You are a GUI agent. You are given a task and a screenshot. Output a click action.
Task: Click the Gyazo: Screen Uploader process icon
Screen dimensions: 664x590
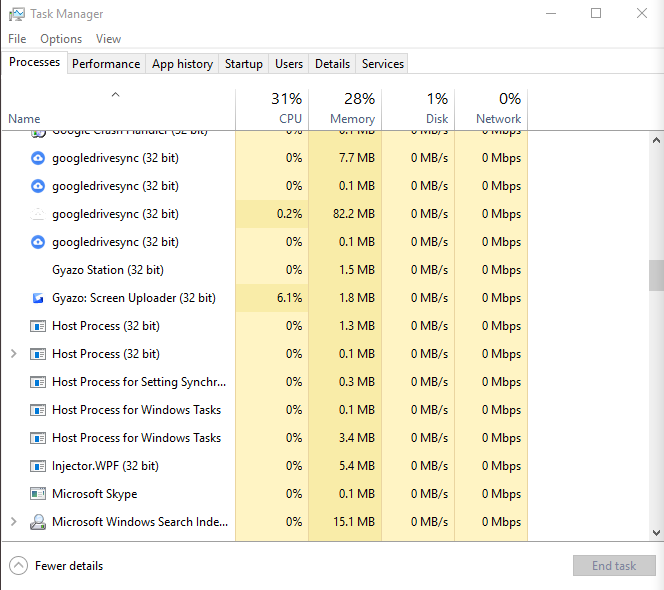point(38,298)
